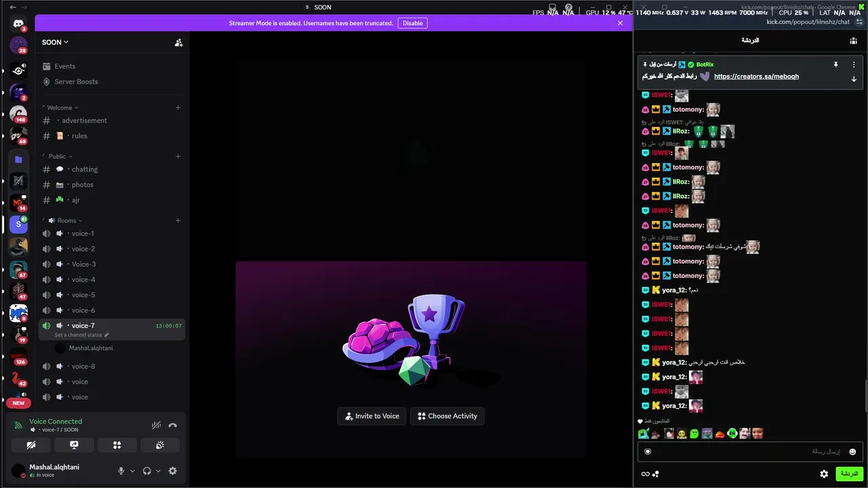Click the green send chat button
Image resolution: width=868 pixels, height=488 pixels.
[849, 474]
